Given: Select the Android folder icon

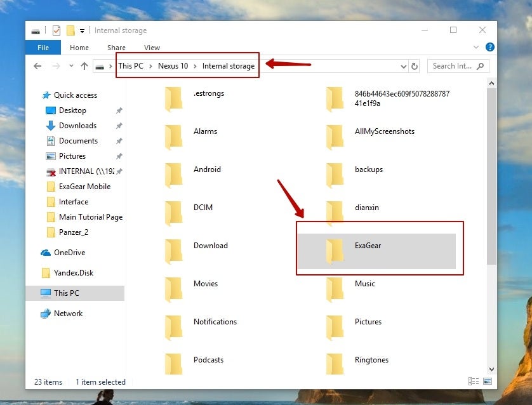Looking at the screenshot, I should [x=174, y=175].
